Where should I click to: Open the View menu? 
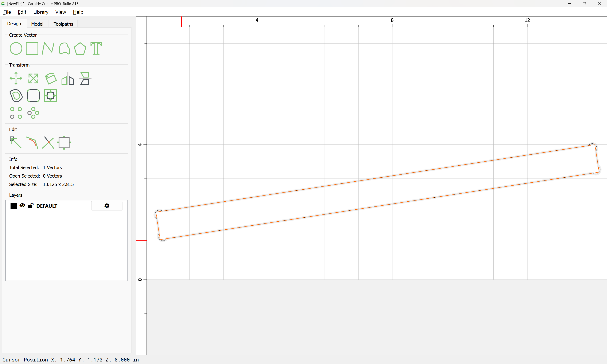[61, 12]
